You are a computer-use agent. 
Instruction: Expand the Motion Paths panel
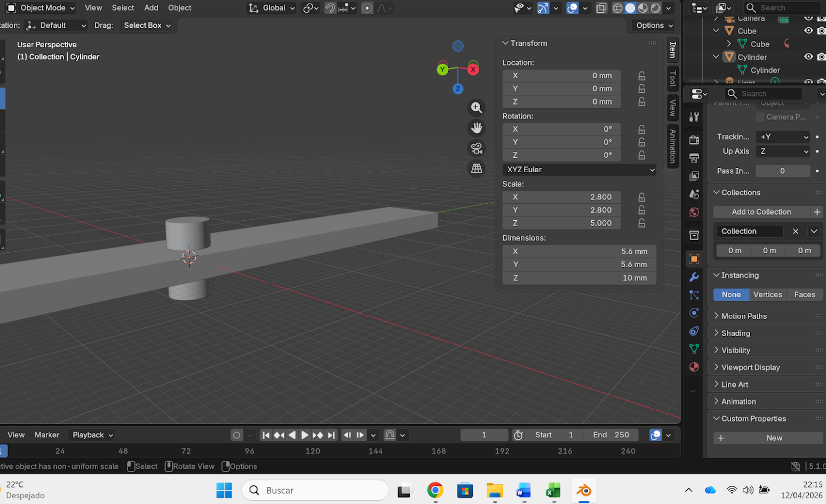click(744, 316)
